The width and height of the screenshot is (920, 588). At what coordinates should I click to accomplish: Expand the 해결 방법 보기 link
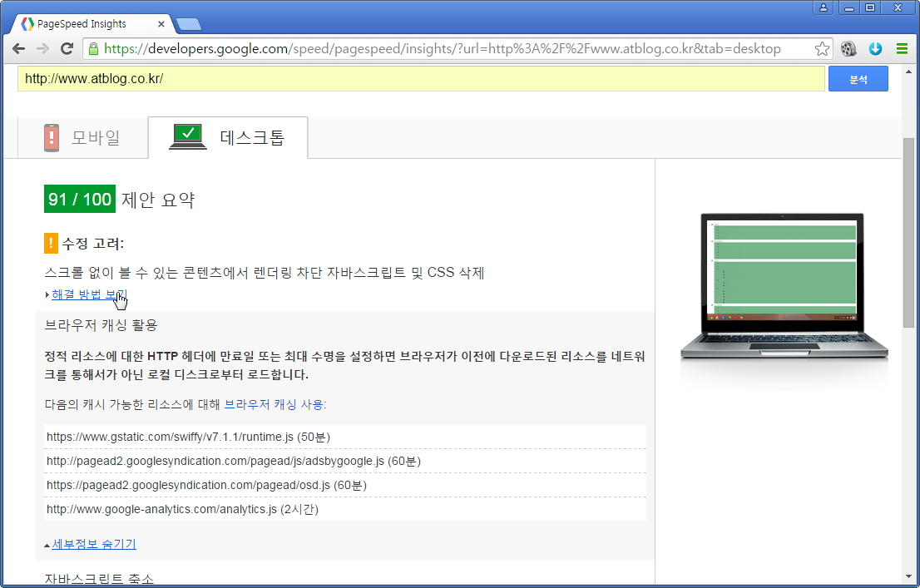tap(88, 294)
